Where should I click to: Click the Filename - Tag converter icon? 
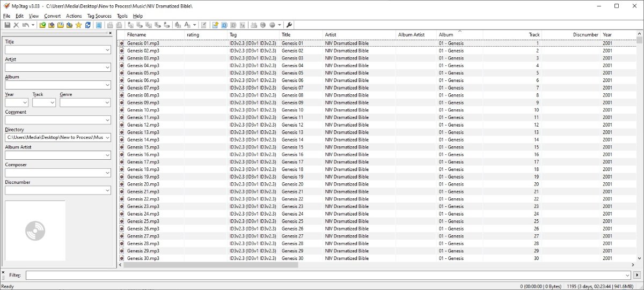pyautogui.click(x=139, y=25)
